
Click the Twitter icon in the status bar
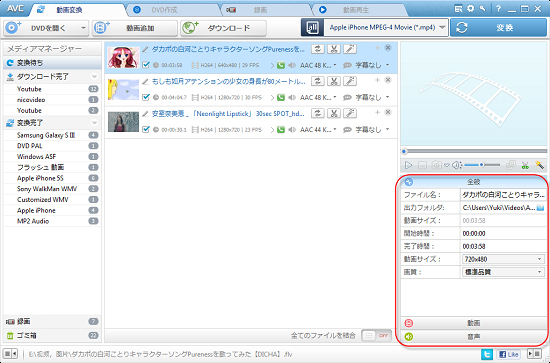pyautogui.click(x=487, y=354)
